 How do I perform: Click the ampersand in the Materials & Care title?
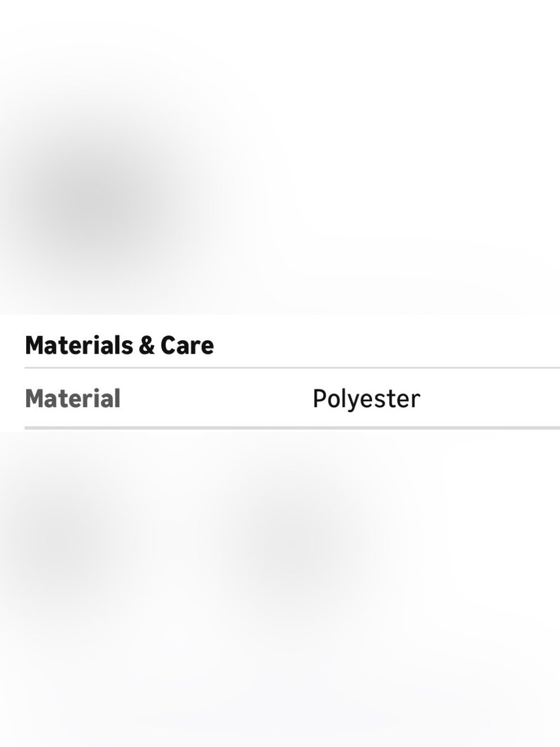pyautogui.click(x=146, y=346)
